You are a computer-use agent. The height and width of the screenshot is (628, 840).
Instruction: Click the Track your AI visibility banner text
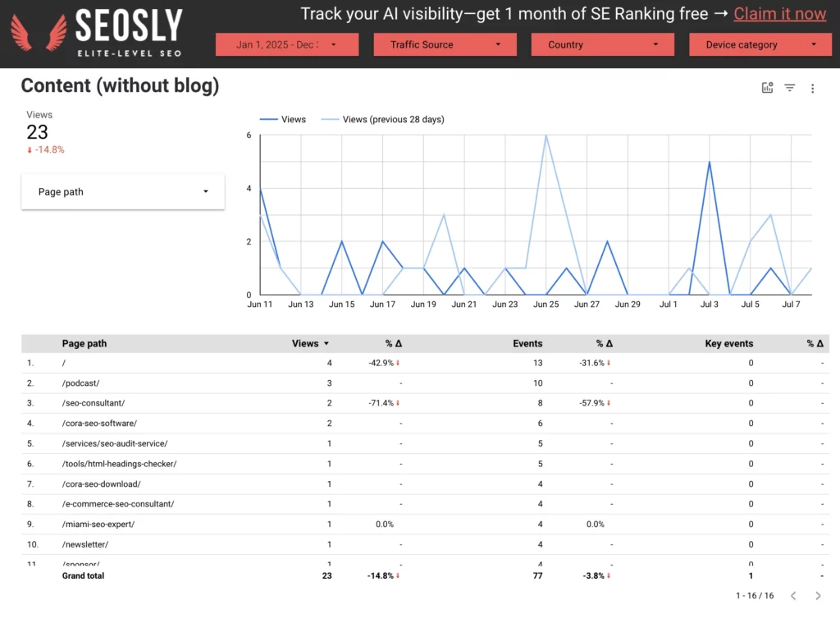click(x=504, y=14)
